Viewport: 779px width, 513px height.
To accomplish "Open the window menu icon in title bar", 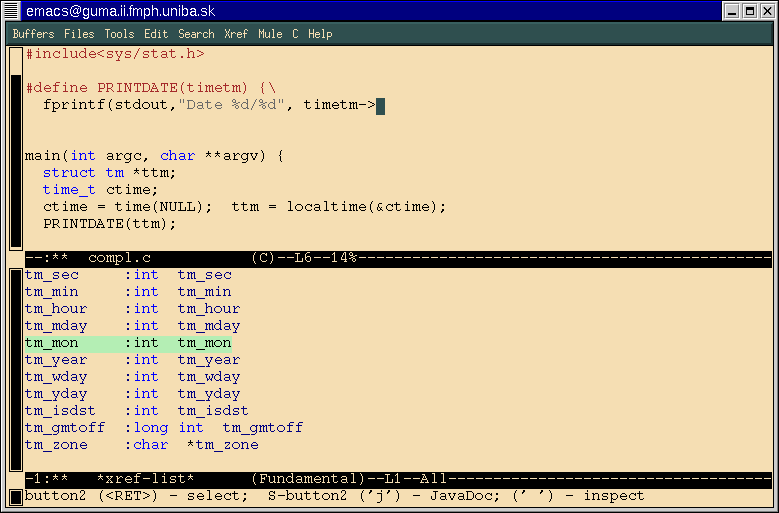I will coord(11,10).
